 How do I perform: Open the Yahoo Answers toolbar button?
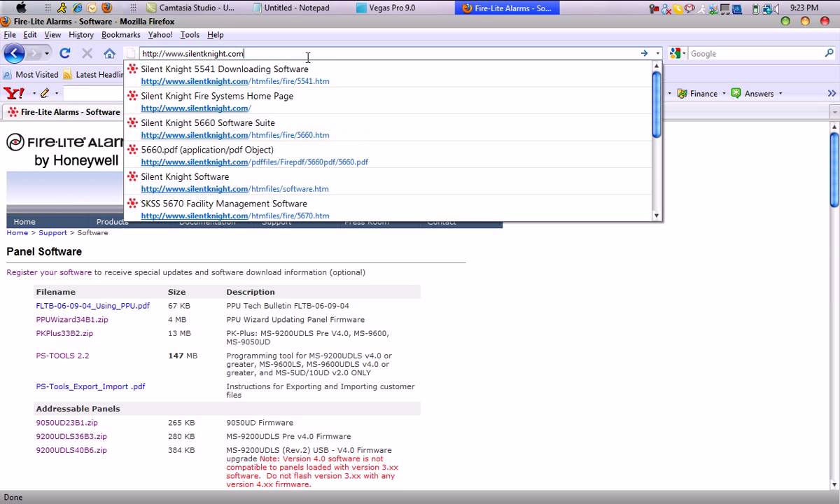752,93
